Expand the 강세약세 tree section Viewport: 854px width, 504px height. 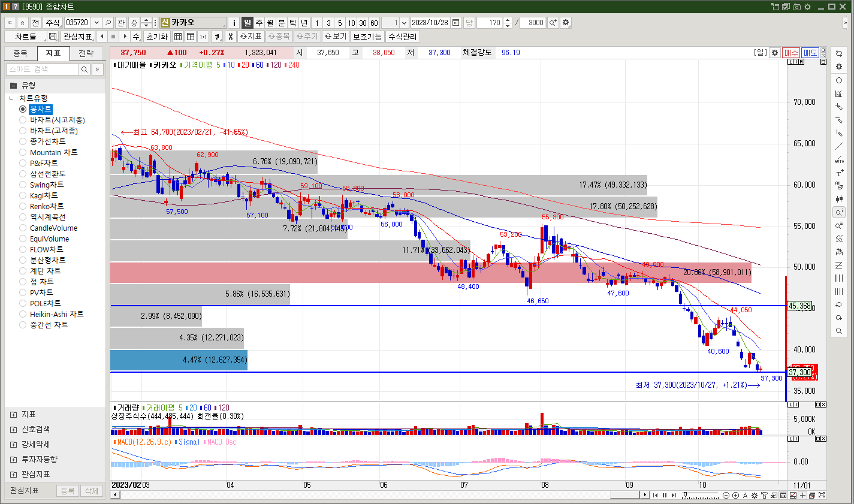click(x=13, y=444)
